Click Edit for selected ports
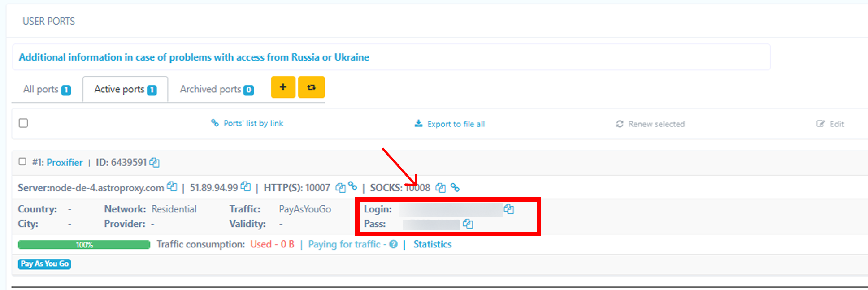The image size is (868, 290). 830,124
